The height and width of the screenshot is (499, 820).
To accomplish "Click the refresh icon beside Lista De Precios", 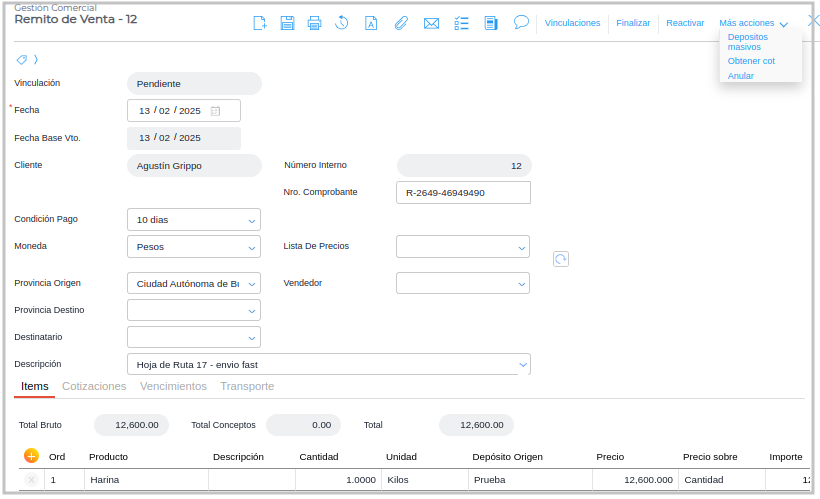I will (561, 259).
